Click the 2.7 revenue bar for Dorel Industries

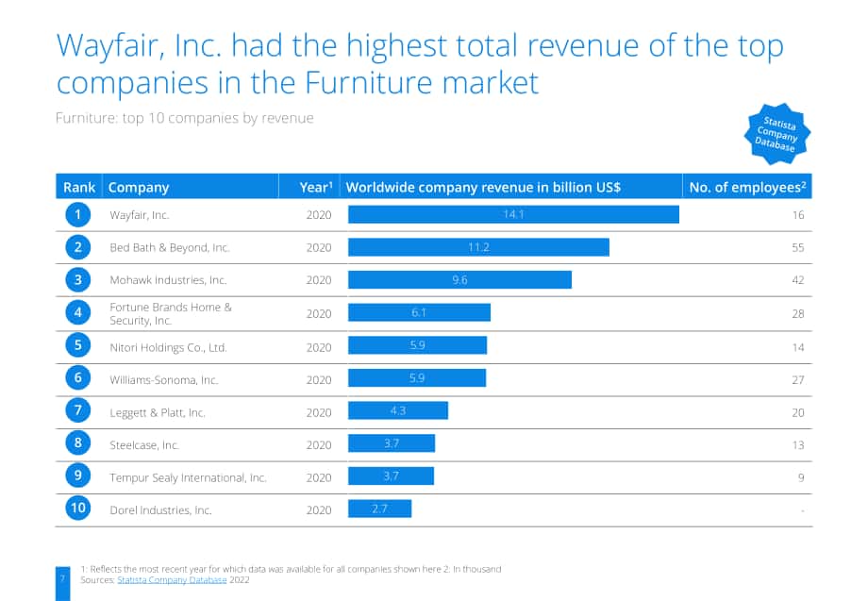click(379, 508)
